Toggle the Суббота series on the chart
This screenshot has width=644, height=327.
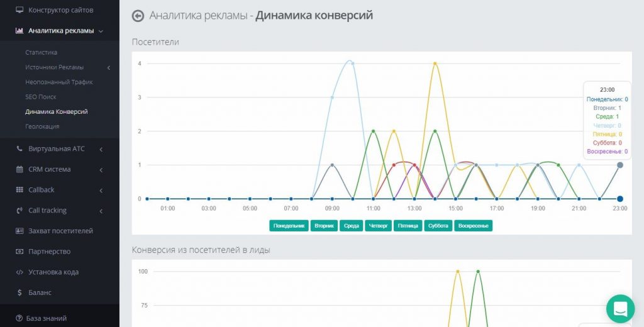coord(438,226)
